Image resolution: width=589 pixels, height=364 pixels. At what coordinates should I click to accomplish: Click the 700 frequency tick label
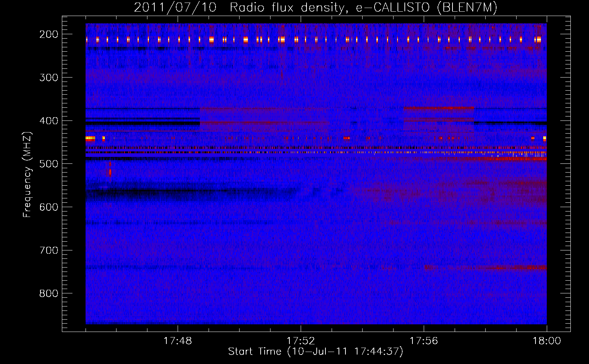(49, 250)
